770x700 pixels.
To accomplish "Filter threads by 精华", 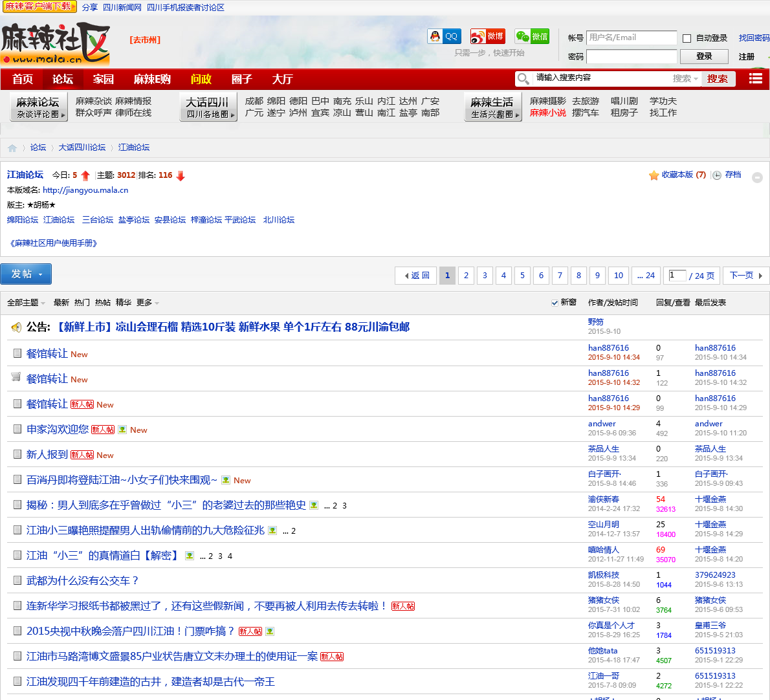I will [123, 303].
